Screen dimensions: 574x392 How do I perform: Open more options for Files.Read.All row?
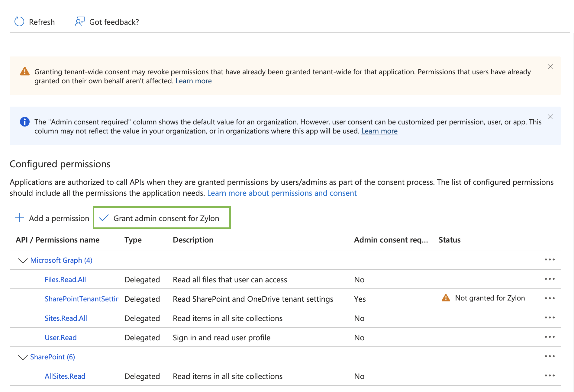550,279
